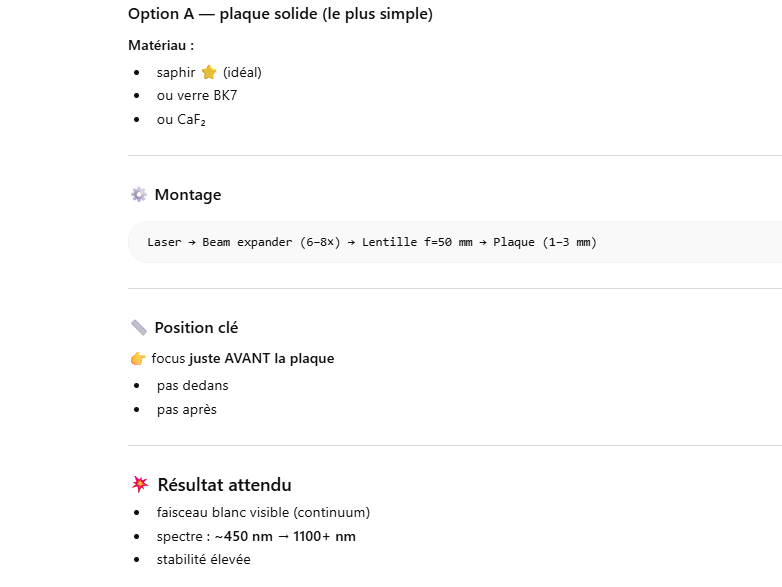Click the Option A plaque solide heading
782x587 pixels.
point(280,15)
